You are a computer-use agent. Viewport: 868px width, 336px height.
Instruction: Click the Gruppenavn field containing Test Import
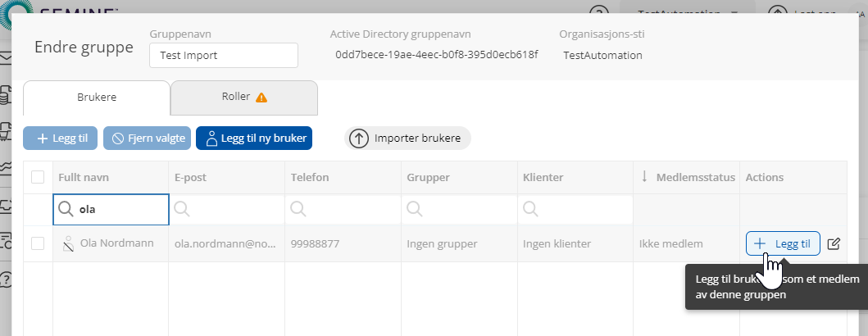(223, 56)
